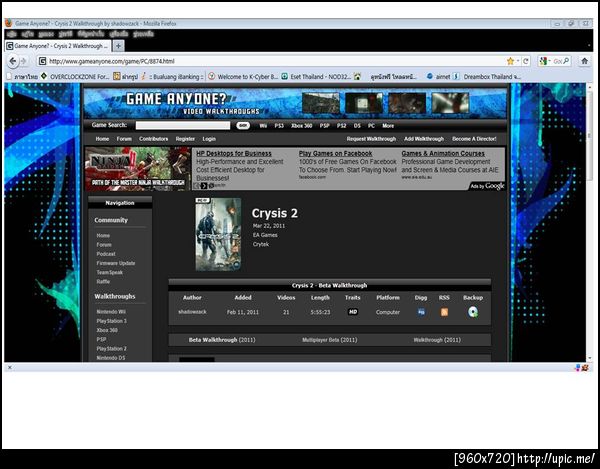Screen dimensions: 600x469
Task: Bookmark page with the star icon
Action: point(510,61)
